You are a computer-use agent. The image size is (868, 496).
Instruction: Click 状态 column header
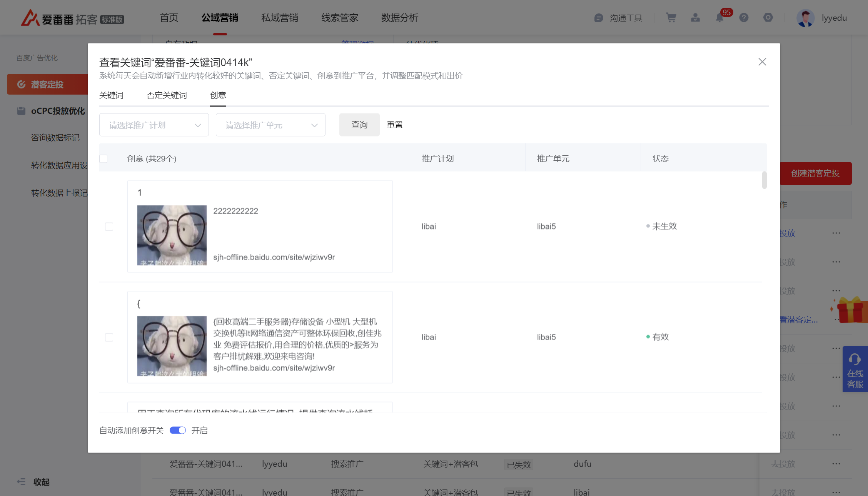(661, 158)
